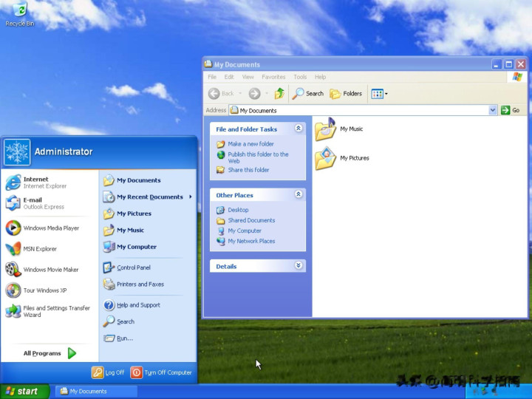Click the Start button
Viewport: 532px width, 399px height.
pos(24,391)
